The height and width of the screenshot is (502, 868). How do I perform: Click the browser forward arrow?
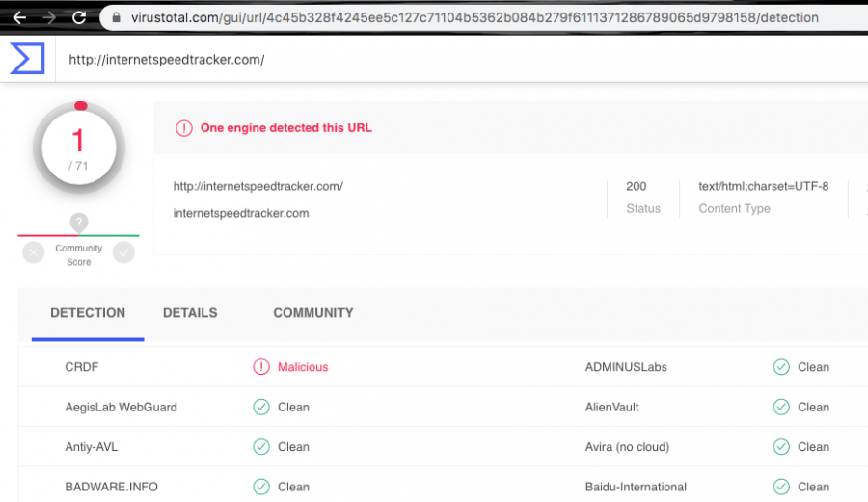tap(49, 17)
